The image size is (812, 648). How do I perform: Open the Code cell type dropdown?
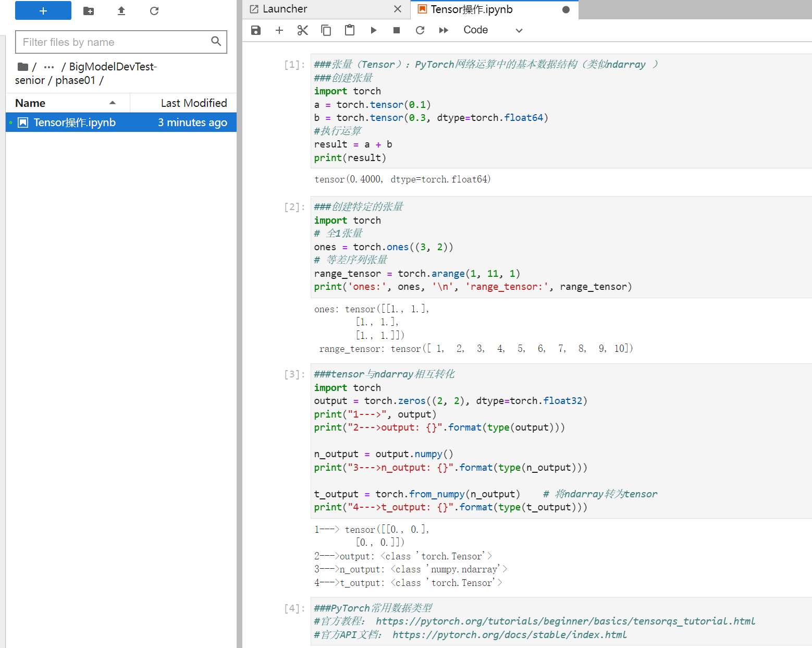point(492,30)
